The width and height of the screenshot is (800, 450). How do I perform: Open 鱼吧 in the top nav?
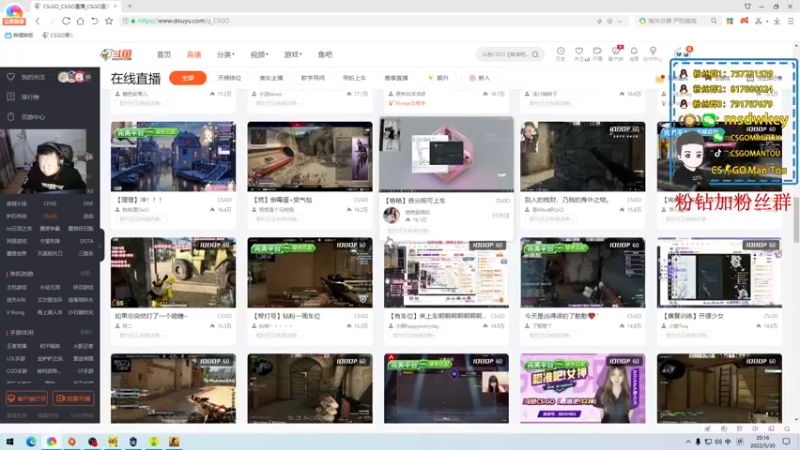click(x=325, y=55)
